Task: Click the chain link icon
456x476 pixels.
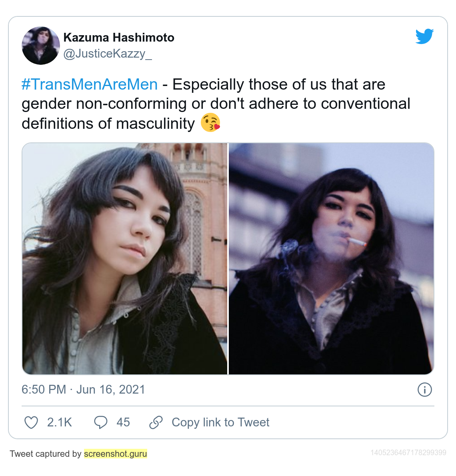Action: pyautogui.click(x=156, y=422)
